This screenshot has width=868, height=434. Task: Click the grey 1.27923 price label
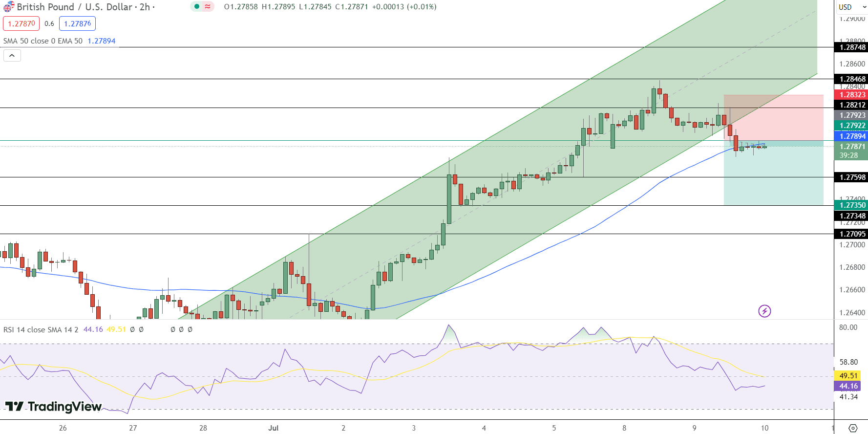[x=852, y=115]
